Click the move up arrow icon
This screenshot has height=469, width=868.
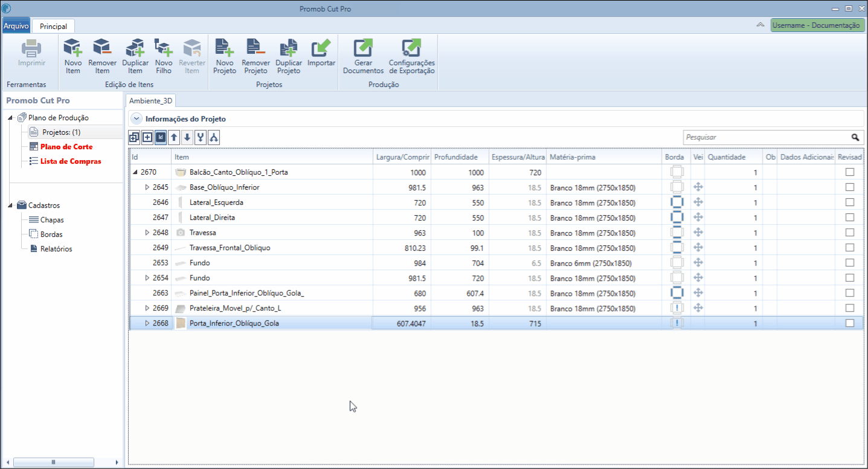174,137
